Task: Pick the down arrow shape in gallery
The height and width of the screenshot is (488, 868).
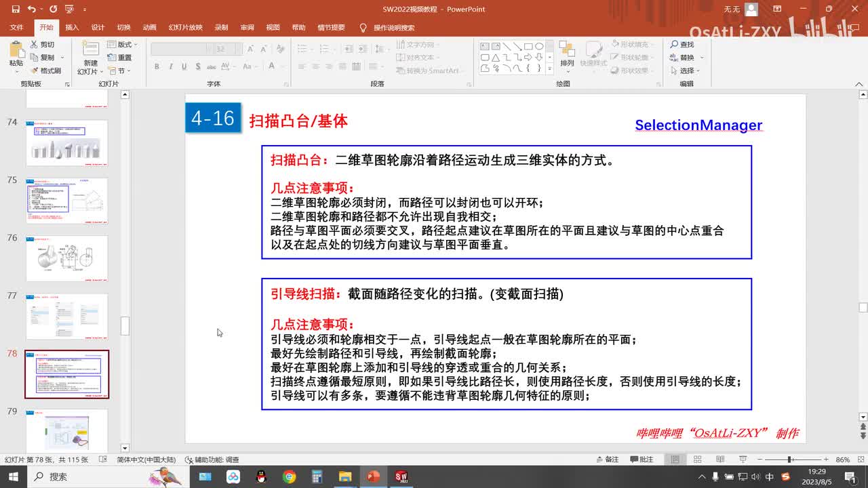Action: pos(539,58)
